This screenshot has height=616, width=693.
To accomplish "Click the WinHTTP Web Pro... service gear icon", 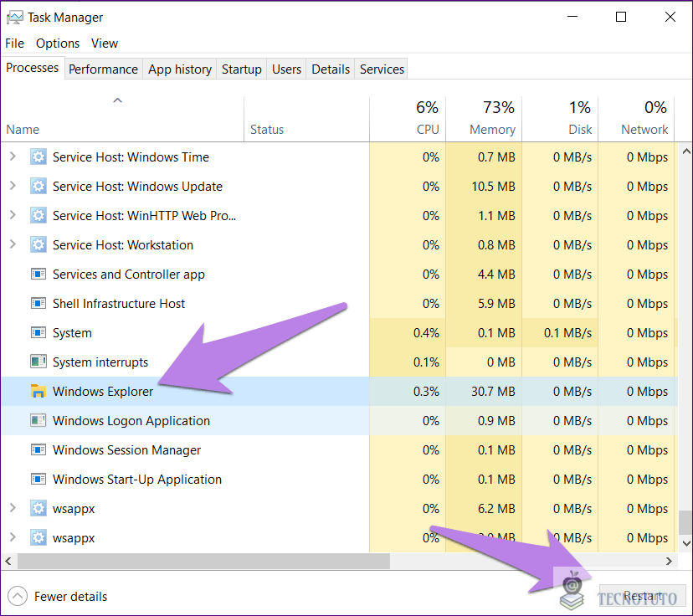I will pyautogui.click(x=38, y=216).
